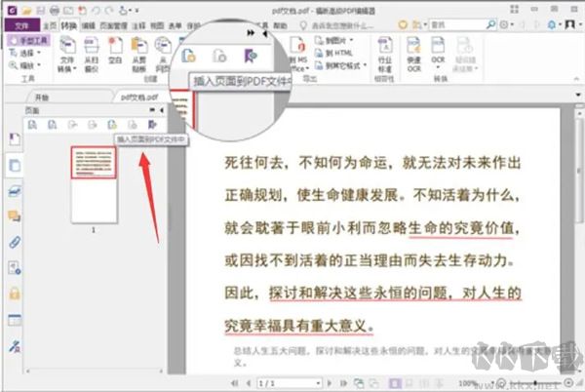
Task: Click the first icon in Pages panel toolbar
Action: coord(32,125)
